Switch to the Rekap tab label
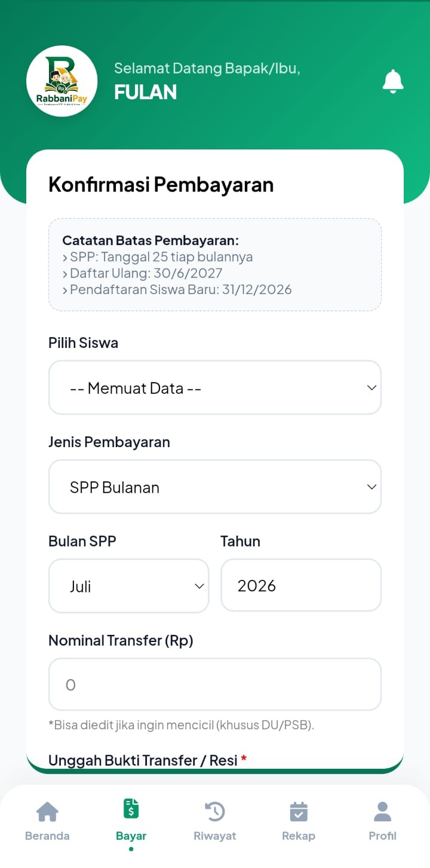Screen dimensions: 430x868 pos(299,836)
